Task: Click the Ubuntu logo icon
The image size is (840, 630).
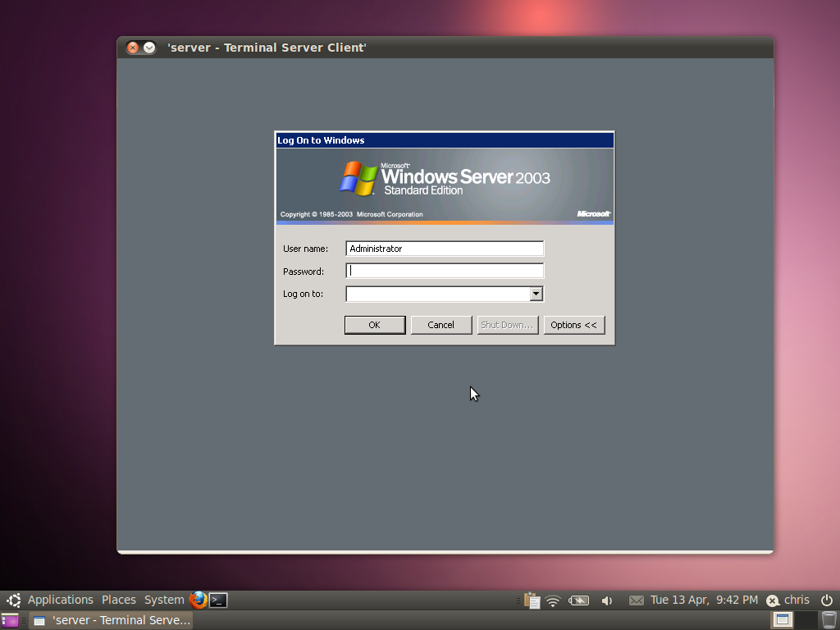Action: (14, 600)
